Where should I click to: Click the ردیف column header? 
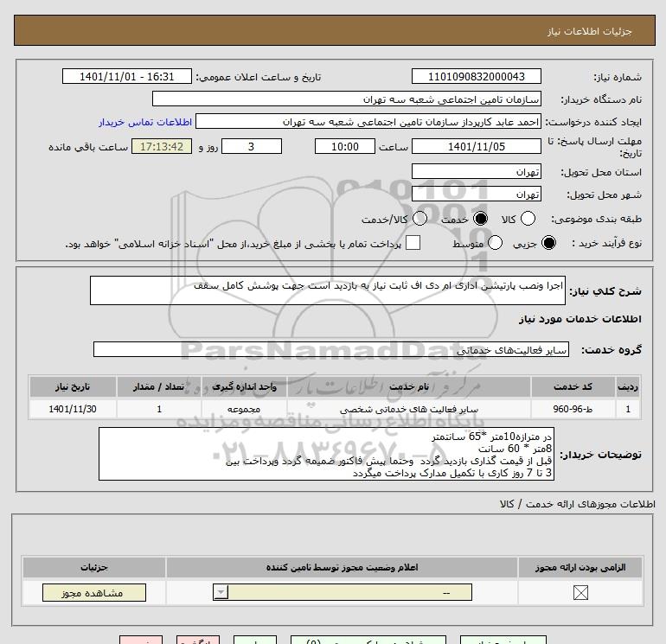pos(628,386)
